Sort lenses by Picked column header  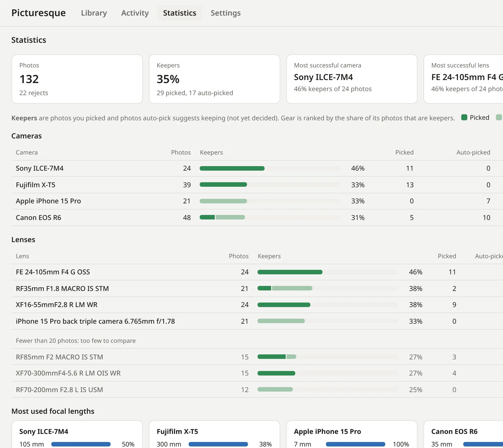(x=447, y=256)
